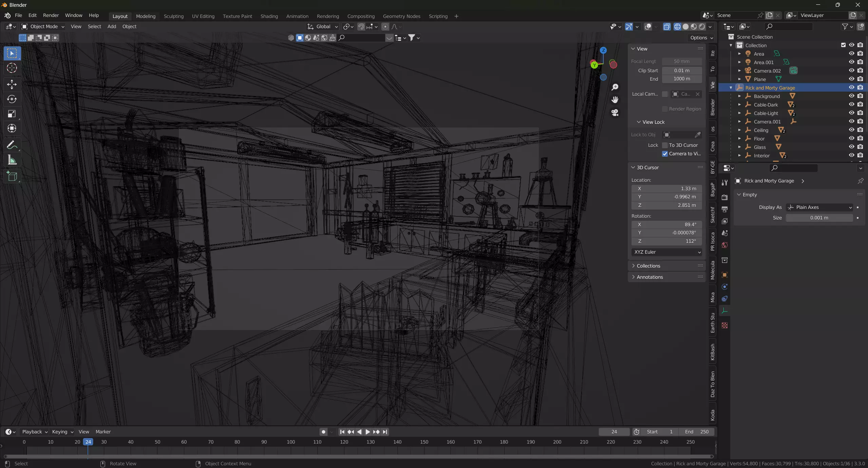The width and height of the screenshot is (868, 468).
Task: Select the Measure tool
Action: 12,160
